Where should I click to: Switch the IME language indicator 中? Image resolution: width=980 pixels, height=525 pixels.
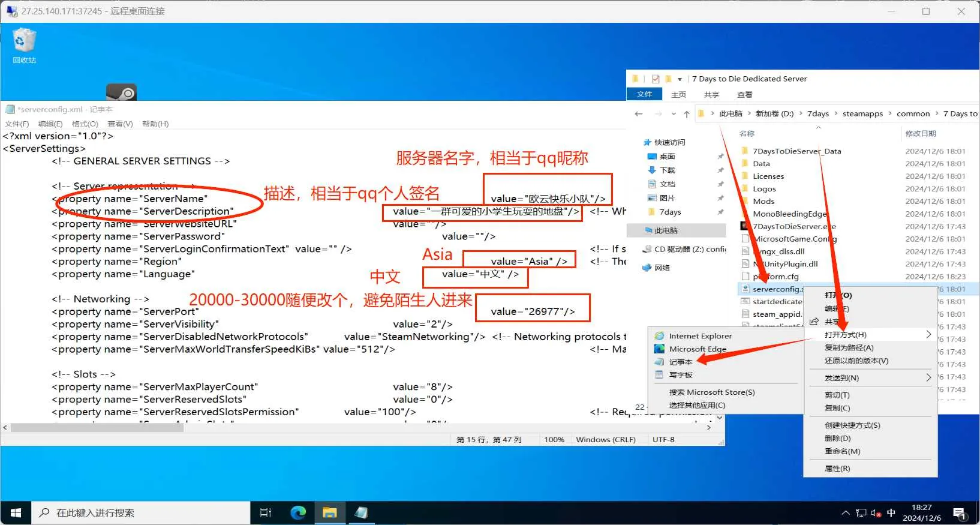(x=891, y=513)
